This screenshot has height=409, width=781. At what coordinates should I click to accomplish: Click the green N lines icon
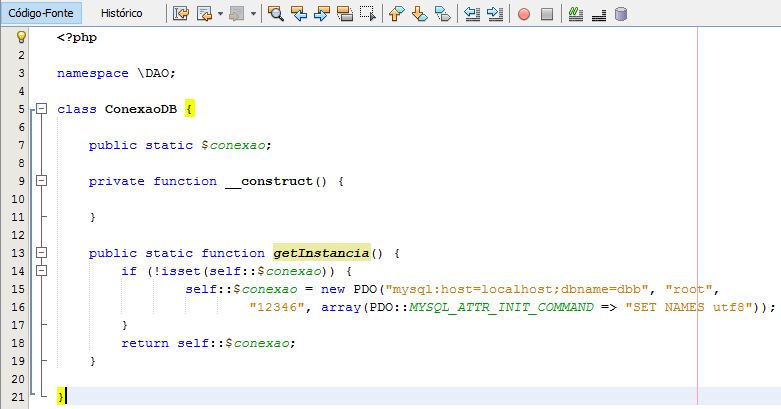(576, 13)
